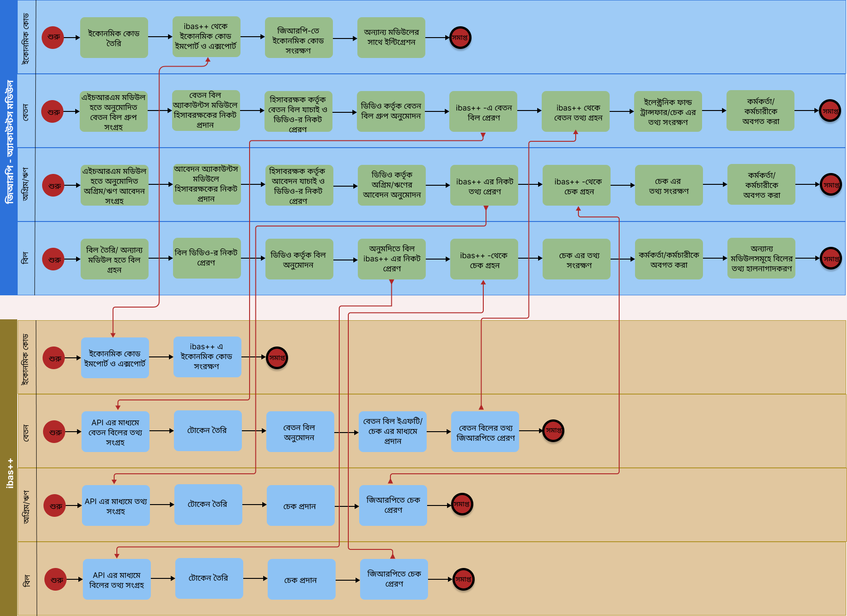Click blue "বেতন বিল অনুমোদন" box
Image resolution: width=847 pixels, height=616 pixels.
[300, 432]
